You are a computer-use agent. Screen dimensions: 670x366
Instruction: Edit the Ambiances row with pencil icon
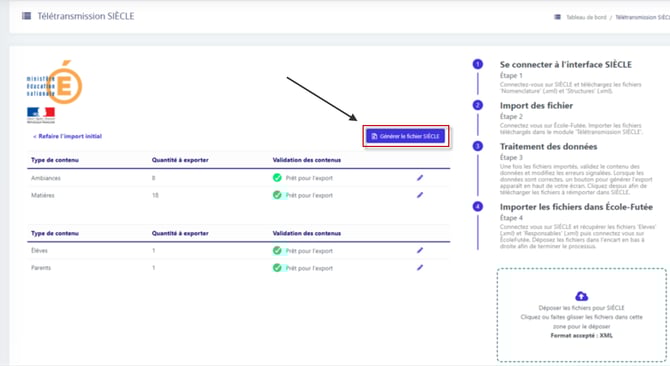pos(420,178)
